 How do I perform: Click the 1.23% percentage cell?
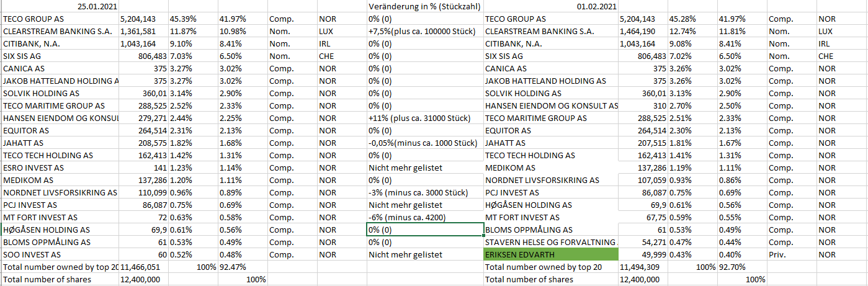point(192,168)
